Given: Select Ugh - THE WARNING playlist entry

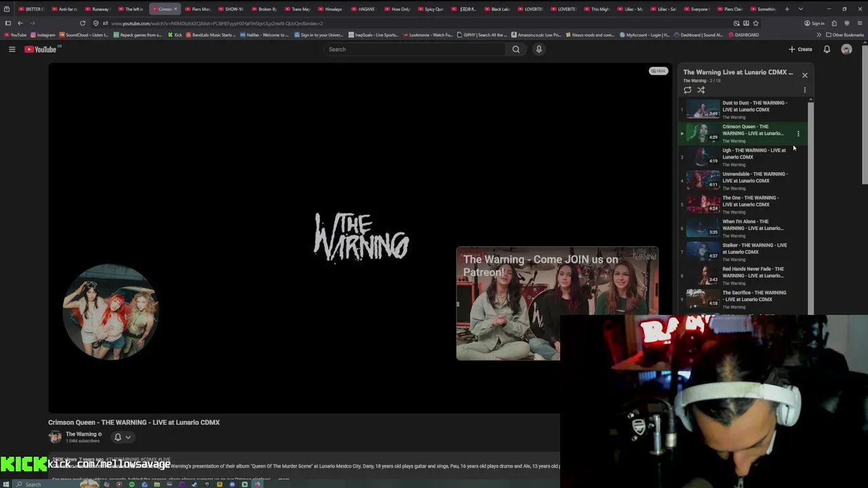Looking at the screenshot, I should click(x=744, y=157).
